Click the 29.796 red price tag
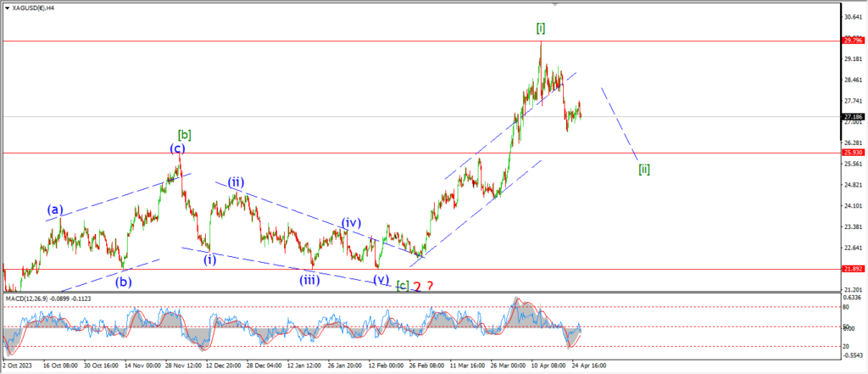 point(852,40)
